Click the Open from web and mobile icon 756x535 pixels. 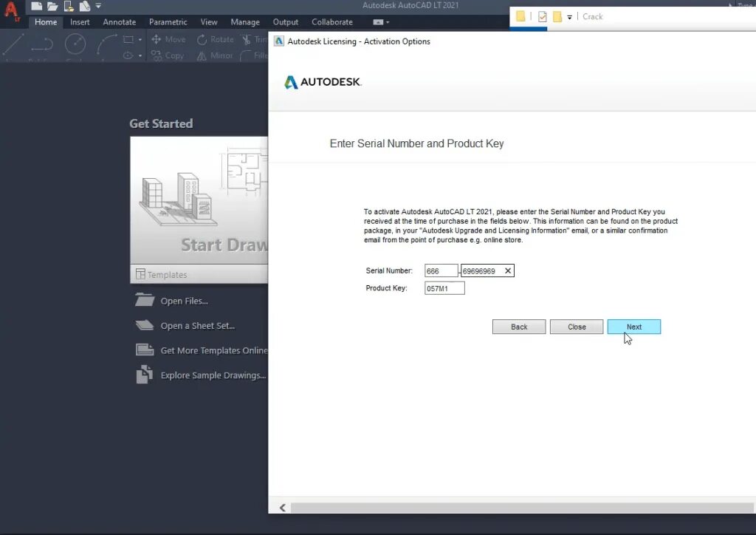pos(69,6)
